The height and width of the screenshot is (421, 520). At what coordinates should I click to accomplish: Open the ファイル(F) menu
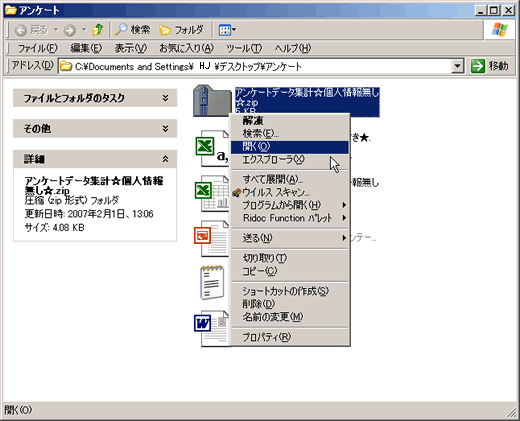point(38,48)
